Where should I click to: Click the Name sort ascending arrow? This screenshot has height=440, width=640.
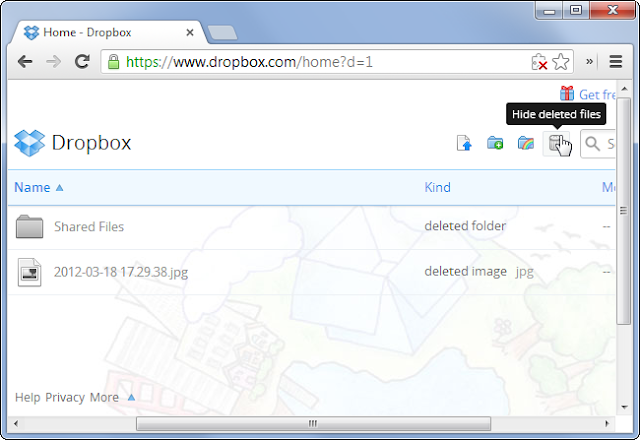pos(60,188)
